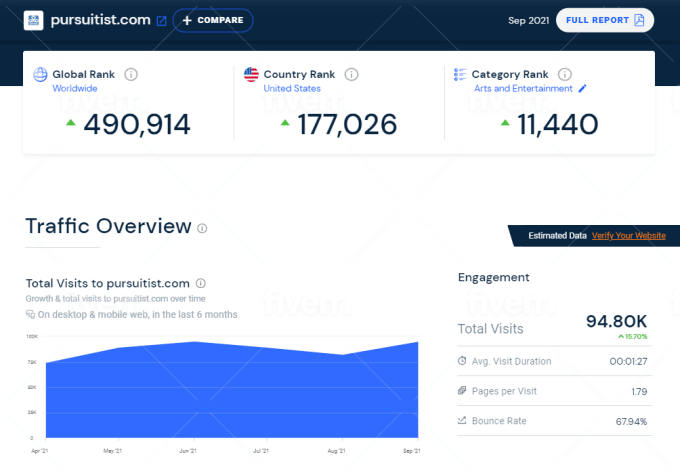Screen dimensions: 680x471
Task: Click the 00:01:27 duration value
Action: (x=628, y=361)
